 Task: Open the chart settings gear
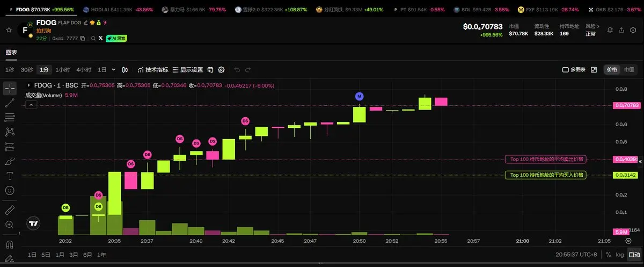(x=221, y=70)
